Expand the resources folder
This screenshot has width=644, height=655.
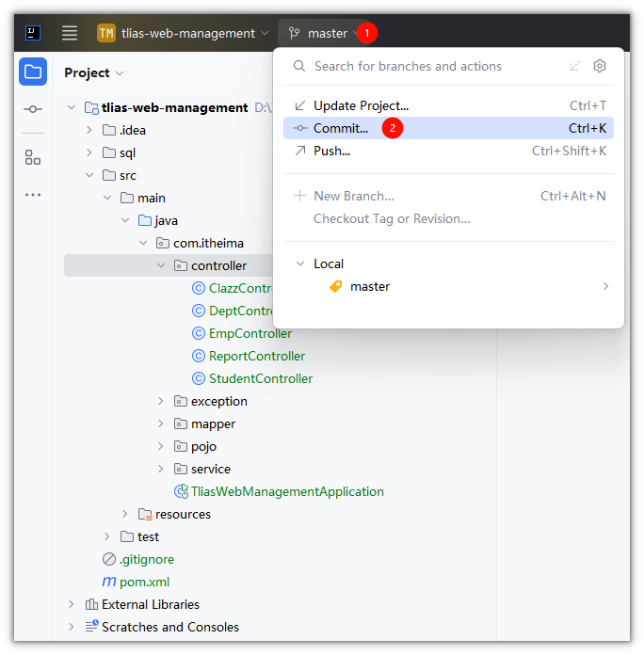(x=124, y=514)
